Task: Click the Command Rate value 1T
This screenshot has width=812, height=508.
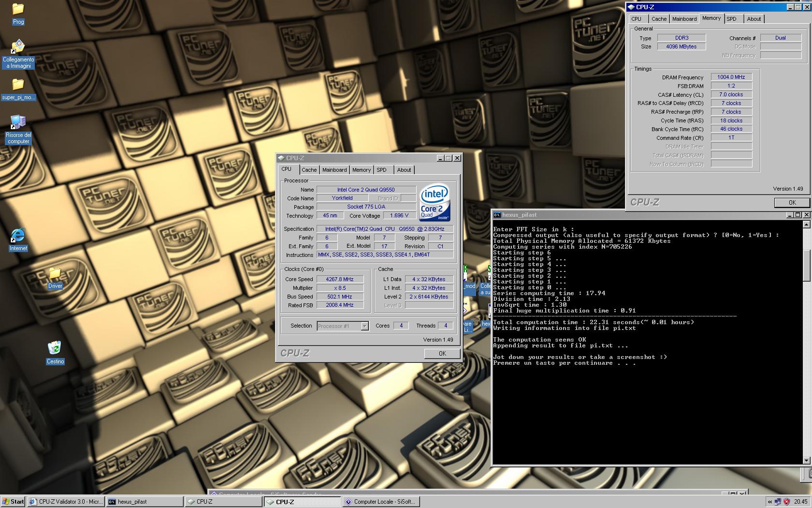Action: [x=731, y=138]
